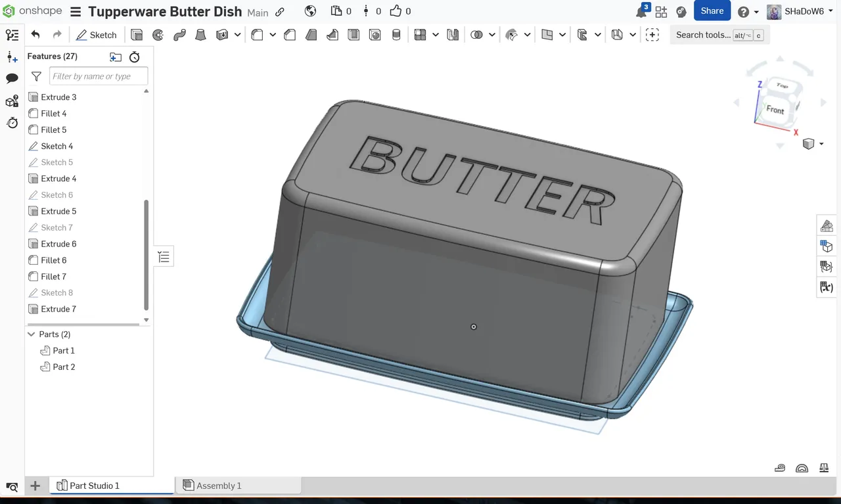Image resolution: width=841 pixels, height=504 pixels.
Task: Select the Sketch tool in the toolbar
Action: click(x=97, y=34)
